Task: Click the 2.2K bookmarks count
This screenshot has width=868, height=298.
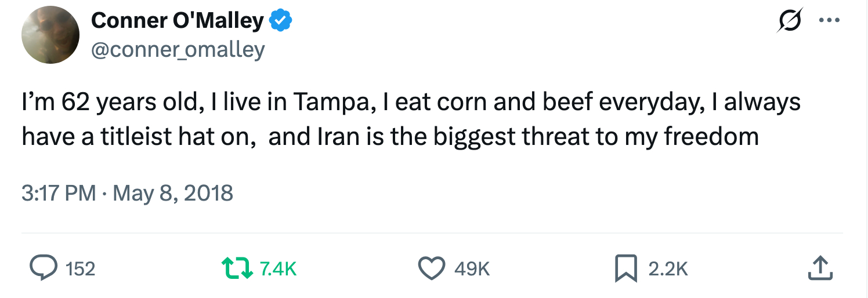Action: (x=668, y=269)
